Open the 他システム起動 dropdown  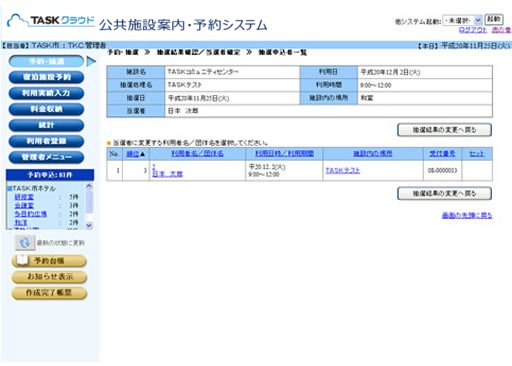[x=462, y=21]
